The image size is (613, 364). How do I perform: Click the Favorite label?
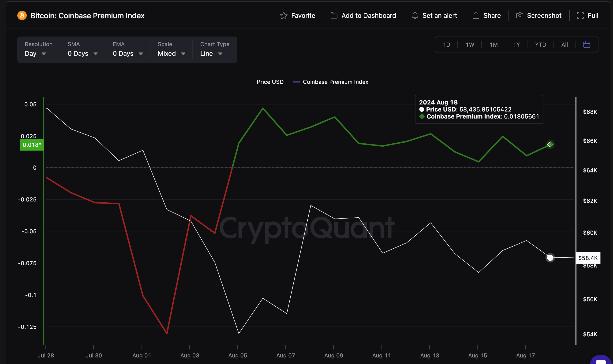303,15
